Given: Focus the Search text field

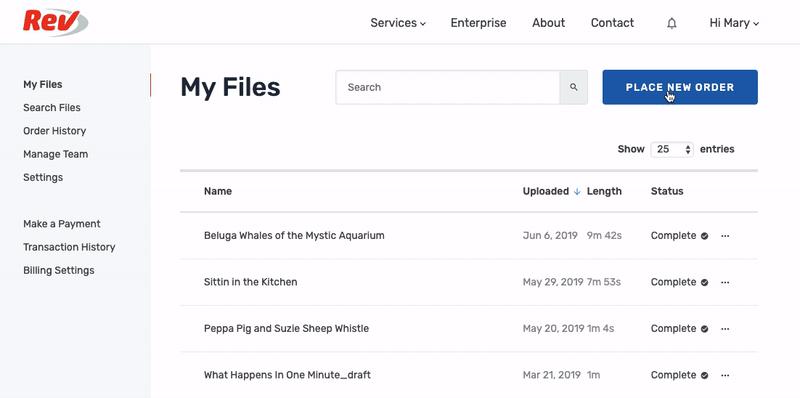Looking at the screenshot, I should coord(447,87).
